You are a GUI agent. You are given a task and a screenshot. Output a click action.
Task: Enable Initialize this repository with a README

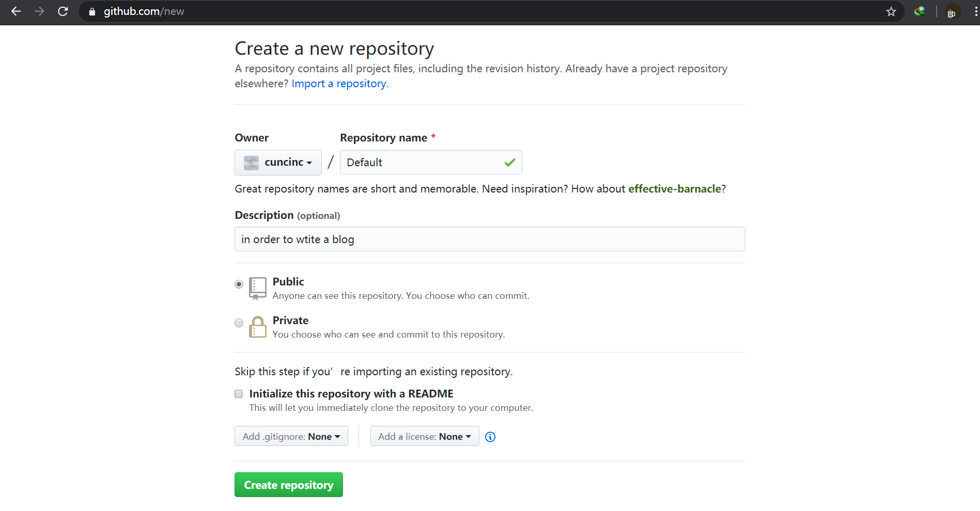(x=239, y=394)
